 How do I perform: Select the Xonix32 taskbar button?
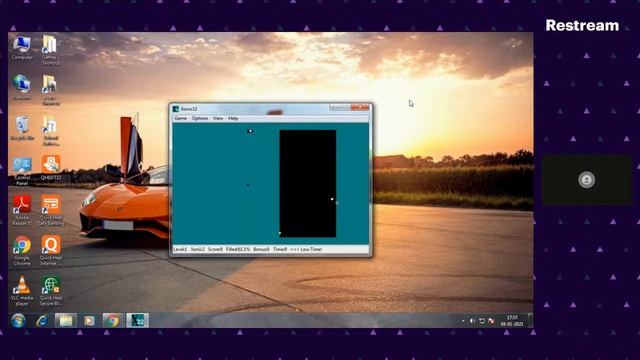[x=138, y=320]
